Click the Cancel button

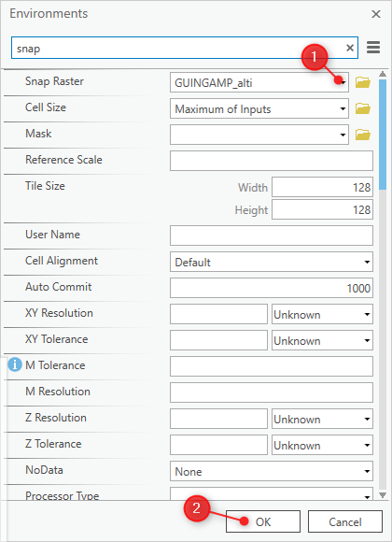345,521
